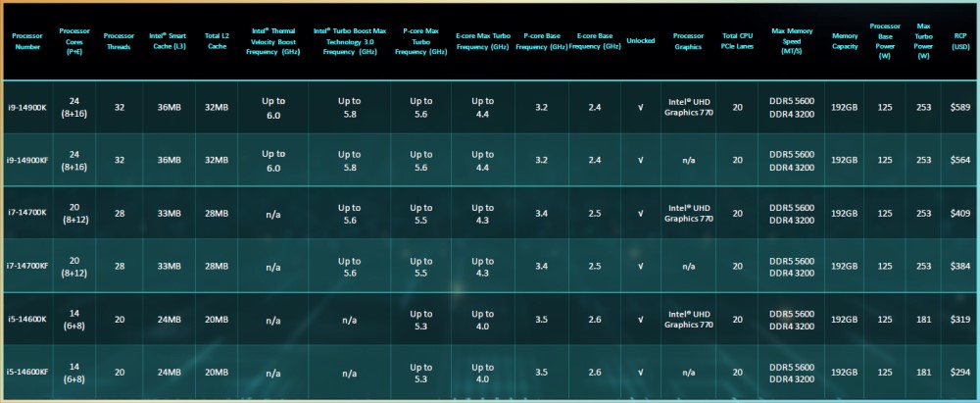This screenshot has width=980, height=403.
Task: Click the Unlocked checkmark in i5-14600KF row
Action: [640, 372]
